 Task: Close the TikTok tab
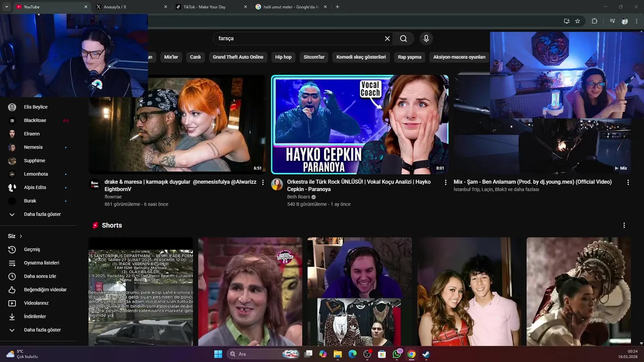click(246, 7)
